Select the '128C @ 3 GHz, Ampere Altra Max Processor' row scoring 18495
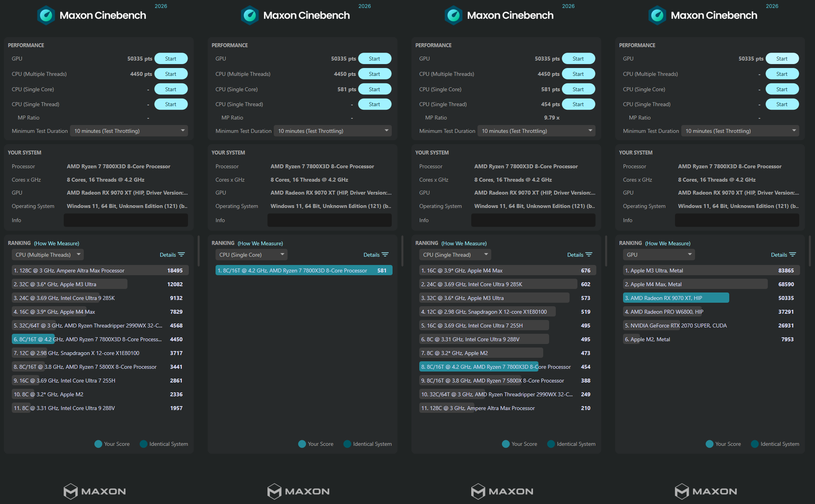Screen dimensions: 815x504 tap(100, 270)
